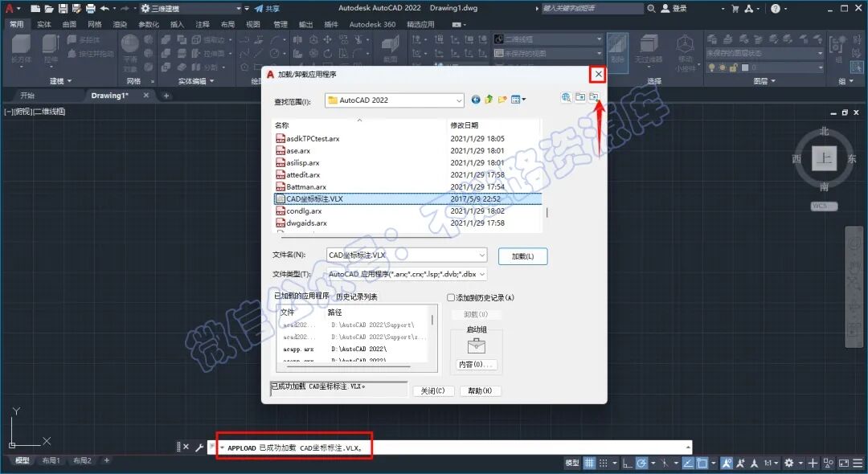Click the search magnifier icon in the title bar
868x474 pixels.
click(651, 8)
